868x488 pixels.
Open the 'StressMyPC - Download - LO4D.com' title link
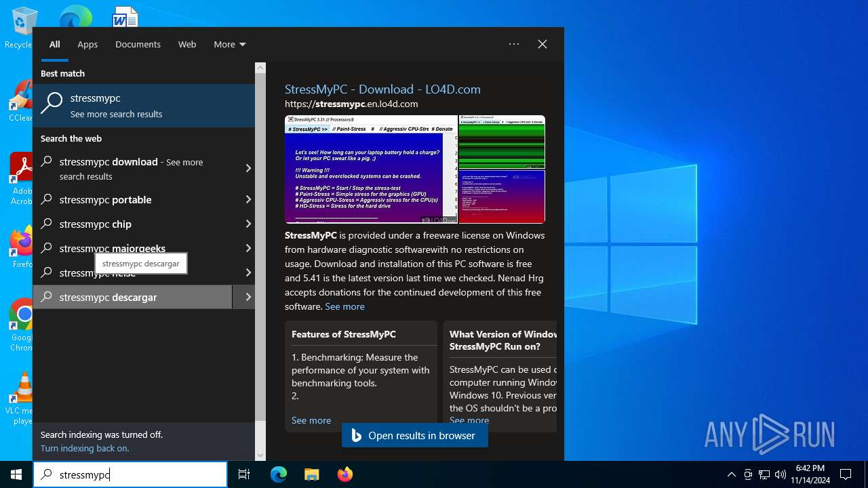pos(382,89)
